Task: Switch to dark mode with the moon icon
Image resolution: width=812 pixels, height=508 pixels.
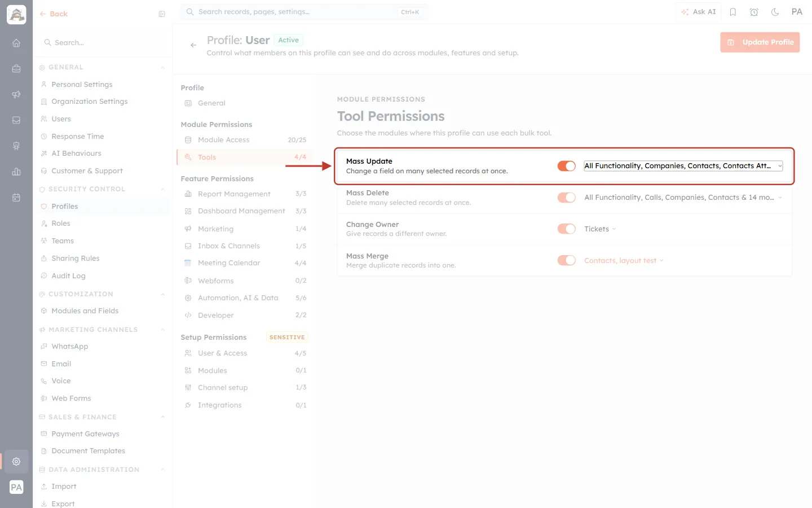Action: coord(775,12)
